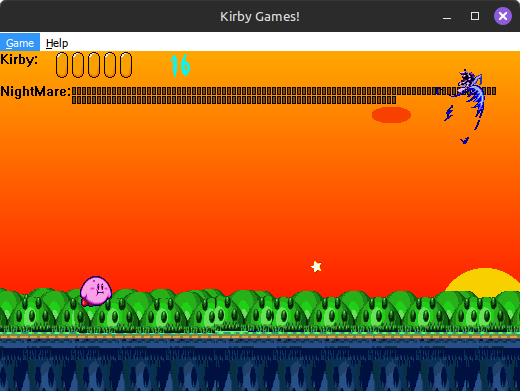Click the NightMare: label

pos(36,91)
